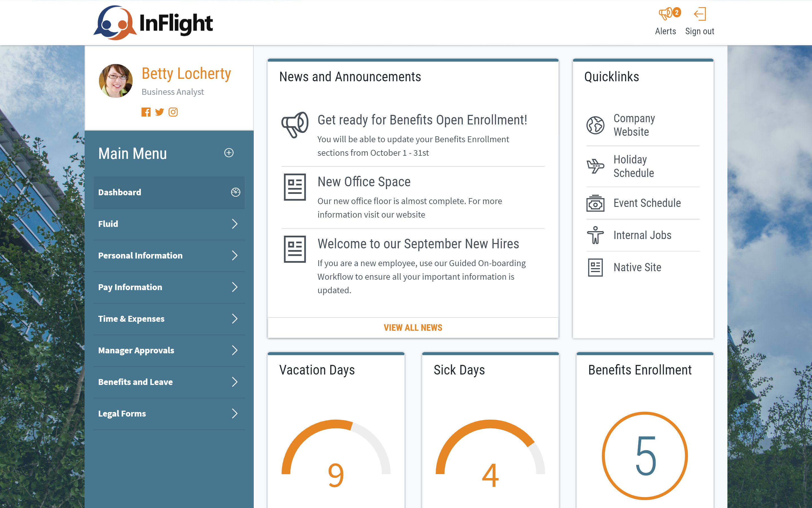The image size is (812, 508).
Task: Expand the Personal Information chevron
Action: tap(235, 255)
